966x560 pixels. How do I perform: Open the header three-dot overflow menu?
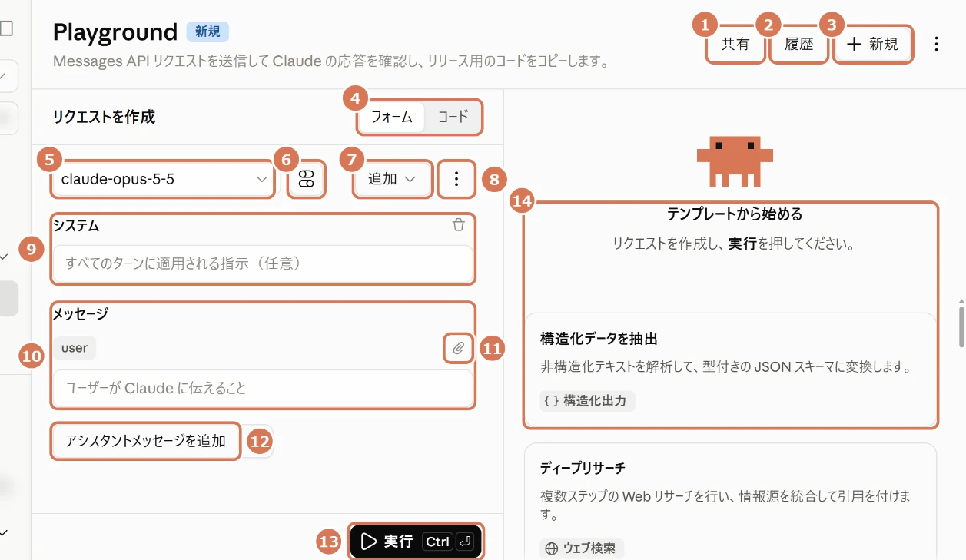(x=936, y=45)
